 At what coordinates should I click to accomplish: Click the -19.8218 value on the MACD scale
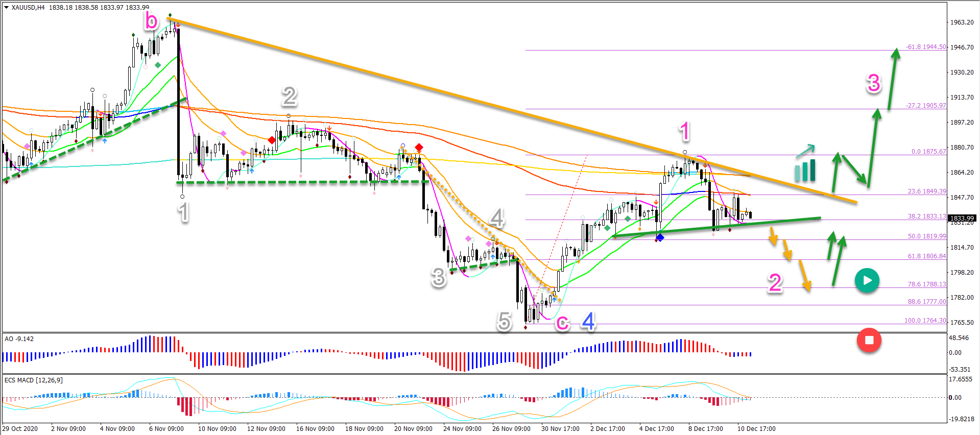(x=962, y=419)
